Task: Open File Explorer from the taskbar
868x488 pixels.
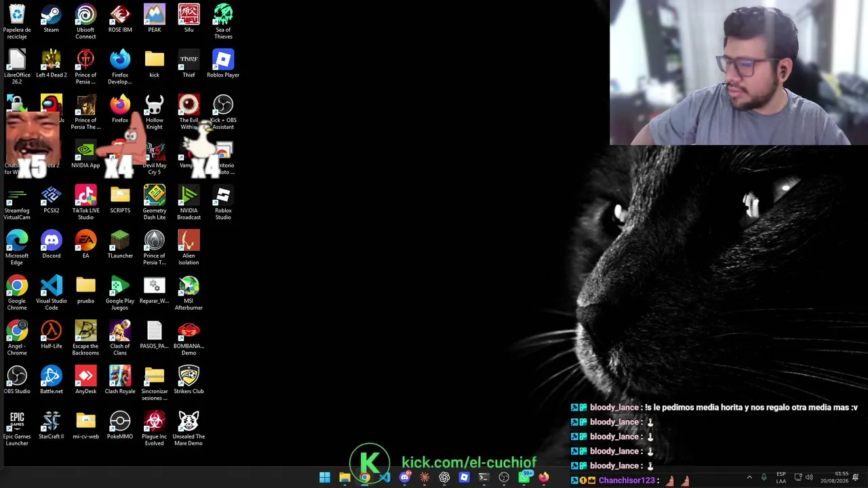Action: (344, 478)
